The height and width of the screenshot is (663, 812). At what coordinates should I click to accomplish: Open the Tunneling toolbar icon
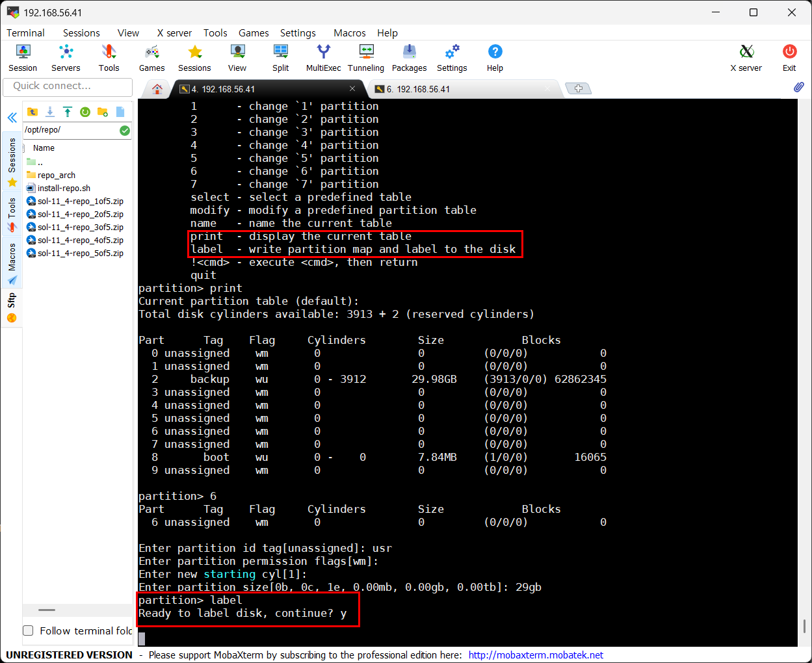[366, 58]
